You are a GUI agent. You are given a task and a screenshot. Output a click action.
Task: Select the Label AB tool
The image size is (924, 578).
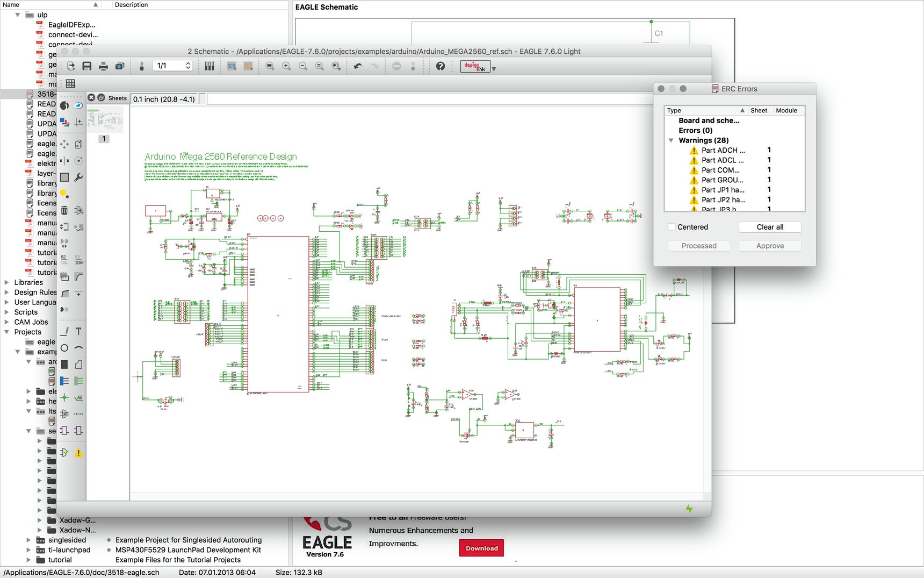pyautogui.click(x=78, y=397)
